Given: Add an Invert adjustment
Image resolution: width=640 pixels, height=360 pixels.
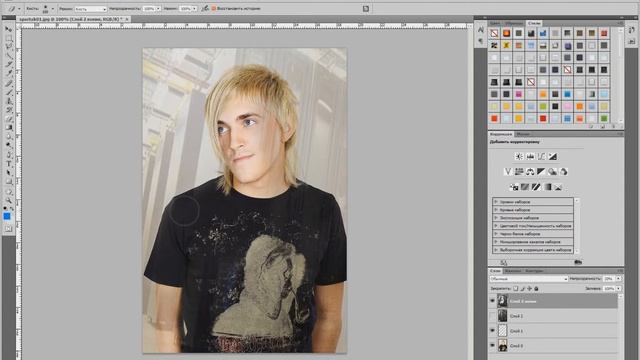Looking at the screenshot, I should (x=514, y=187).
